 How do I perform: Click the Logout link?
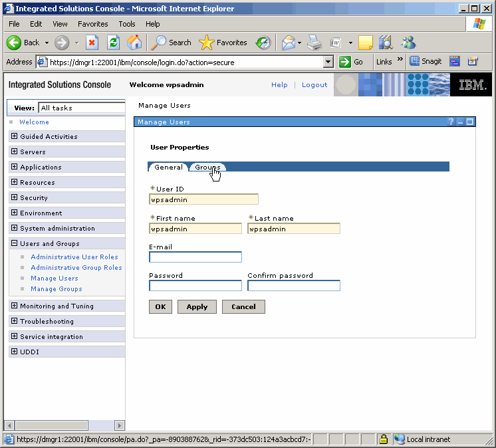click(314, 85)
